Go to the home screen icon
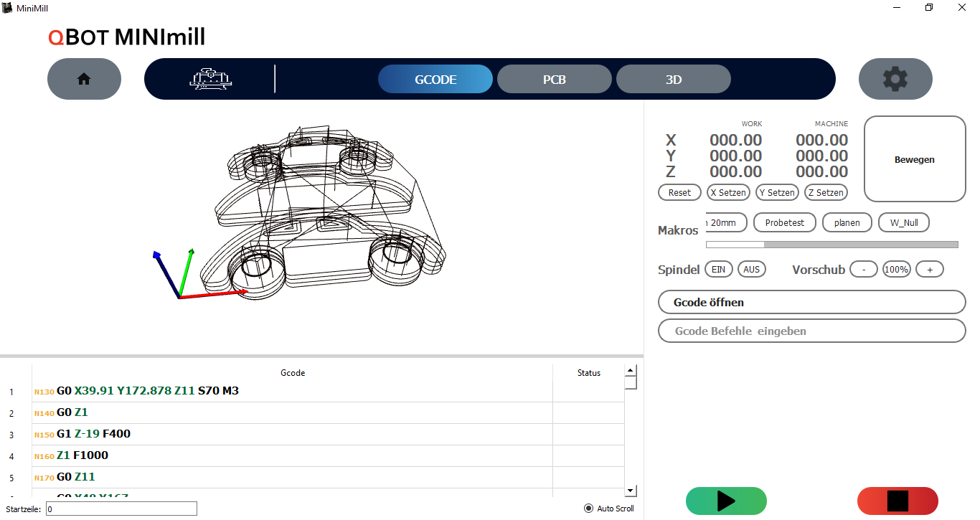 tap(84, 79)
